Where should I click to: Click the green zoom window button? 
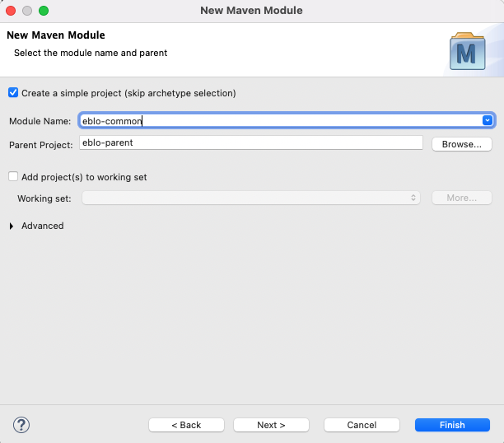(x=44, y=11)
